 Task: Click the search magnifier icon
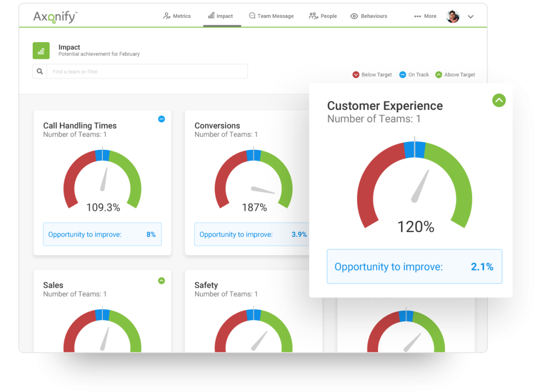coord(40,71)
